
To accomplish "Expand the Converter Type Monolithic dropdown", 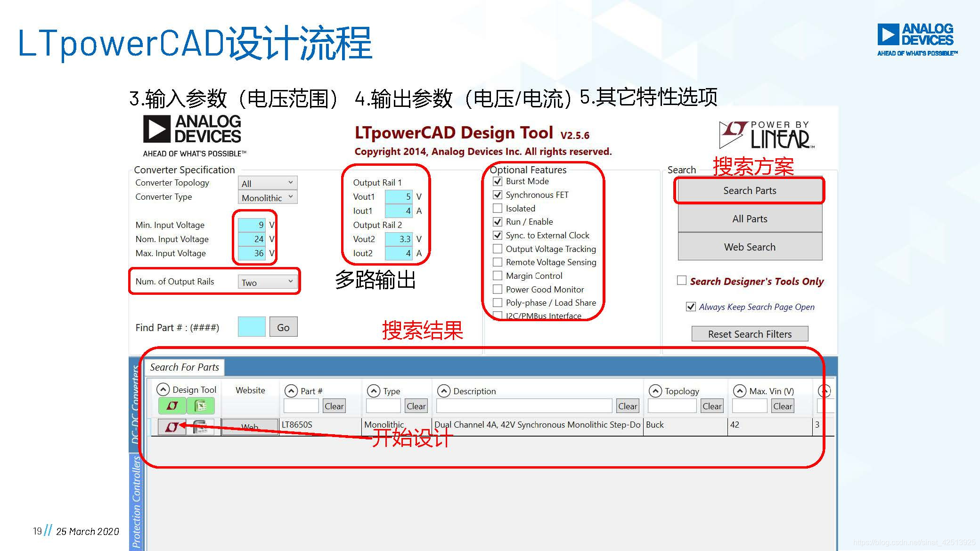I will tap(267, 197).
